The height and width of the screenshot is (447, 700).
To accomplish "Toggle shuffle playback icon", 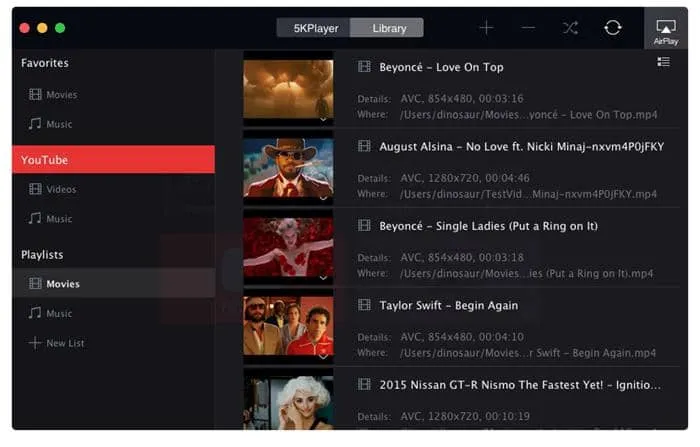I will click(x=570, y=28).
